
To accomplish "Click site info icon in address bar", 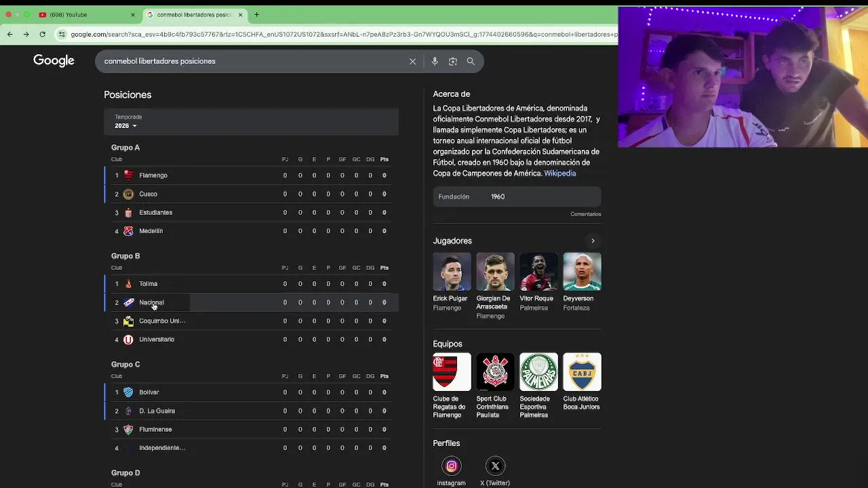I will (x=62, y=34).
